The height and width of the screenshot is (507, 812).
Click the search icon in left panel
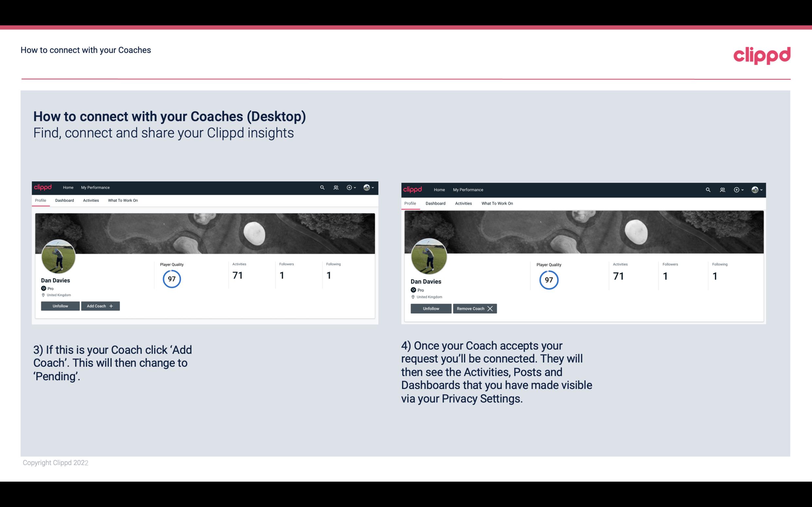322,187
